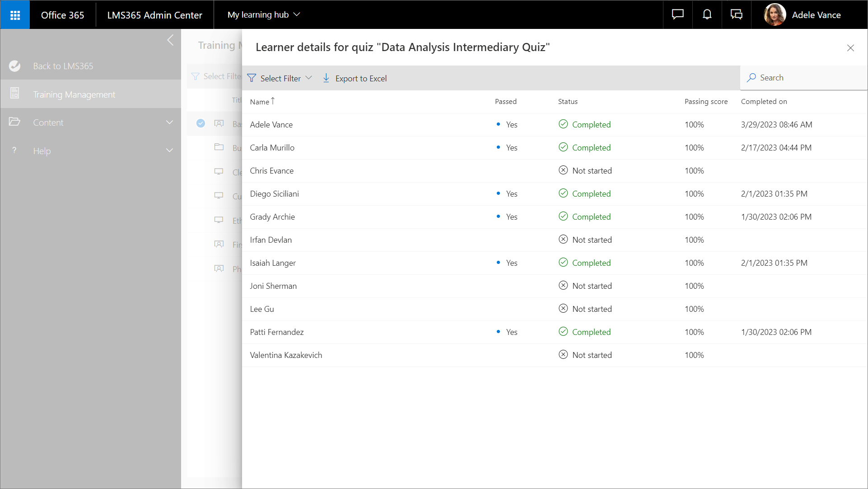Sort learners by Name column header
The image size is (868, 489).
[260, 102]
